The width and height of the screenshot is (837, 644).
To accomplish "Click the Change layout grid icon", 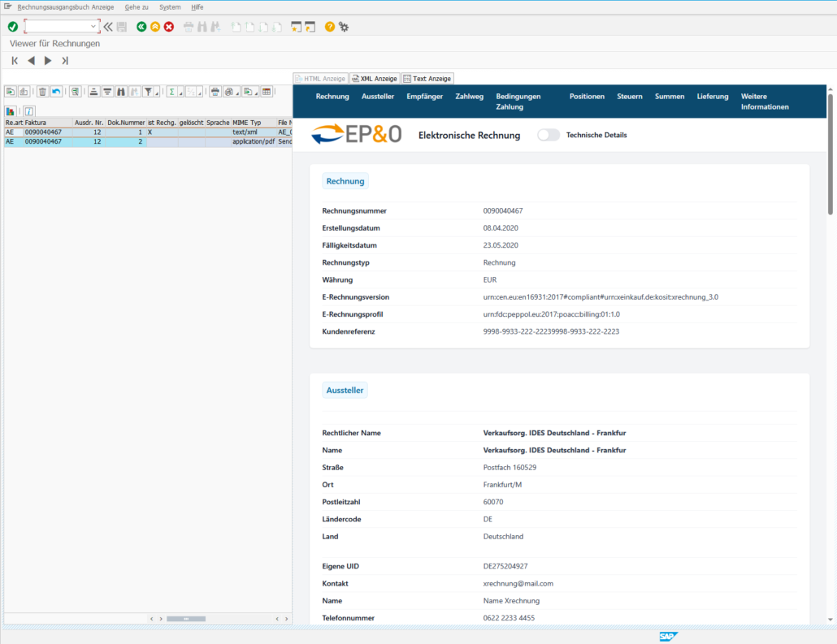I will coord(267,92).
